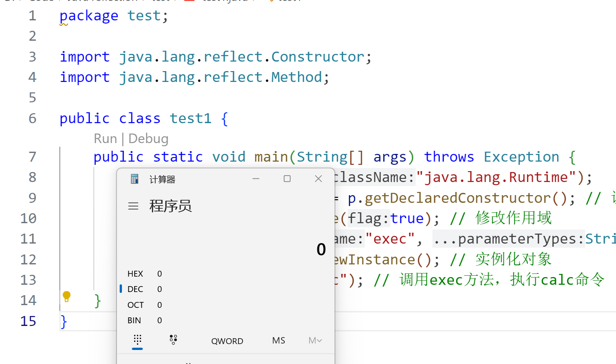Click MS memory store button

click(x=279, y=340)
